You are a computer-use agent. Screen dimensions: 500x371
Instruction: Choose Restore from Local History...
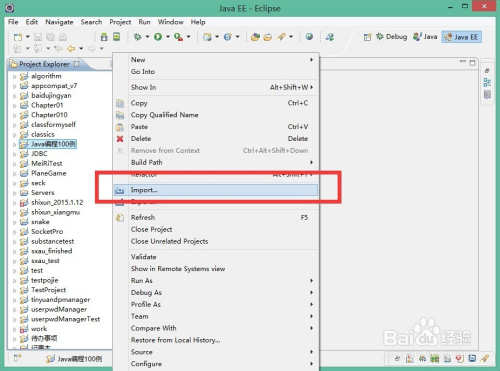(216, 340)
